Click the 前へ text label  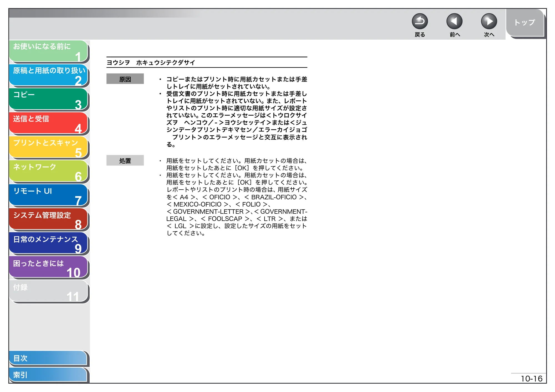point(455,35)
